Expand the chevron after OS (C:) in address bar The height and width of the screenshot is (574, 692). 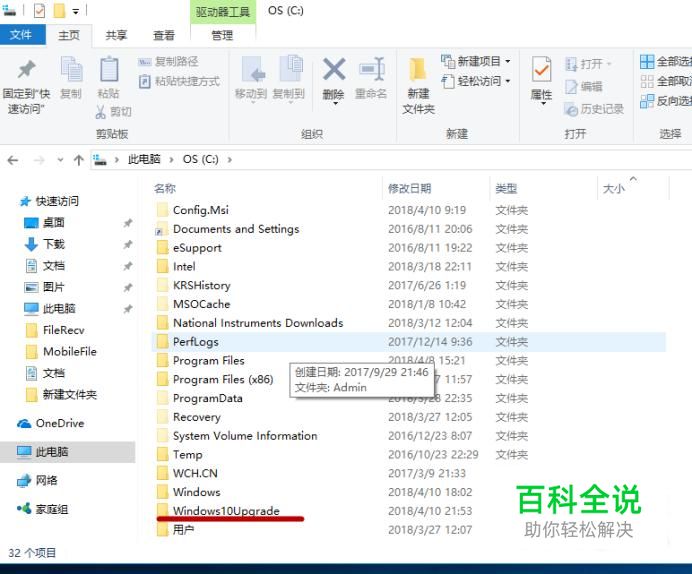[x=229, y=160]
